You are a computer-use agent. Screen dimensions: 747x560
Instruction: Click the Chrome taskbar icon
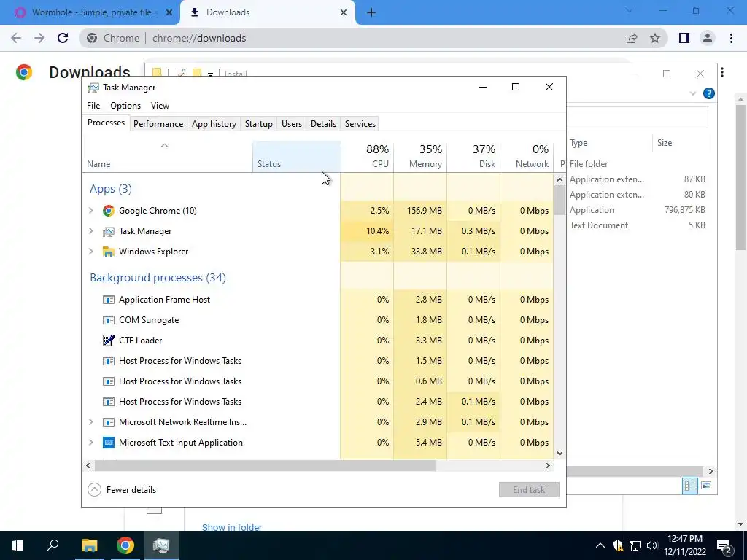coord(125,545)
